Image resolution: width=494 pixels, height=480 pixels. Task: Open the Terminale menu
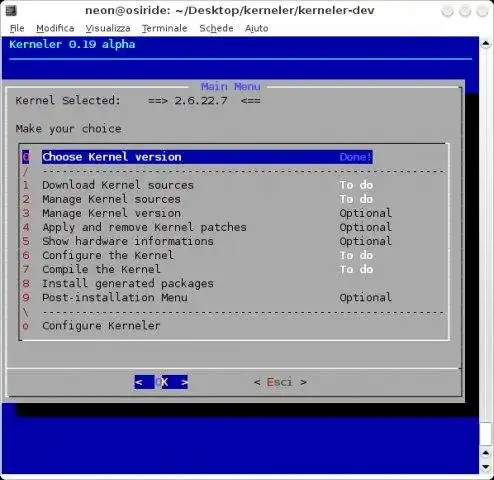[164, 28]
